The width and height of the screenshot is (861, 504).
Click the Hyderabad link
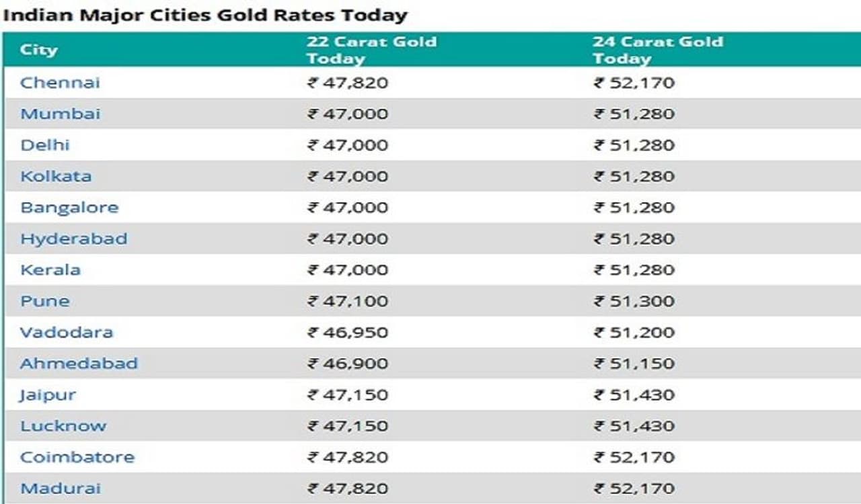73,239
